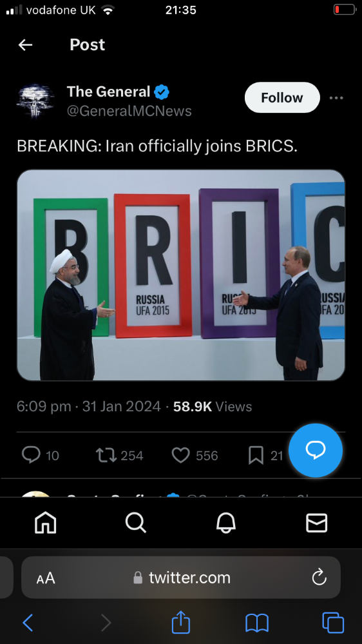Follow The General account

(x=282, y=97)
